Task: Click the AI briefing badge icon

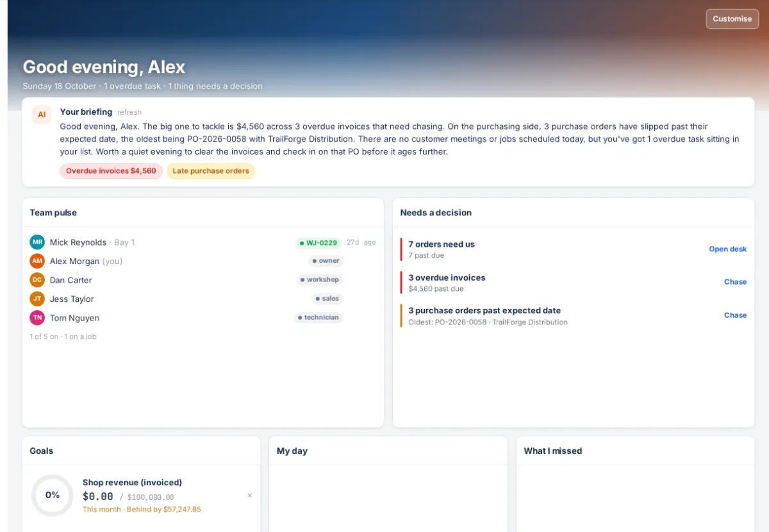Action: click(42, 115)
